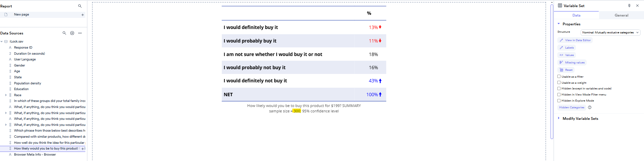Click the plus icon beside New page

point(83,15)
